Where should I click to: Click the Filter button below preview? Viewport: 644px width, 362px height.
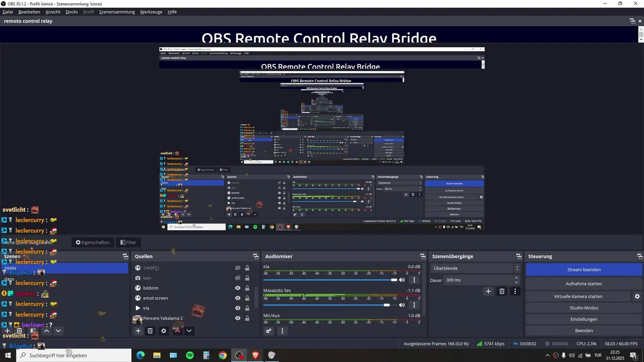(x=128, y=242)
